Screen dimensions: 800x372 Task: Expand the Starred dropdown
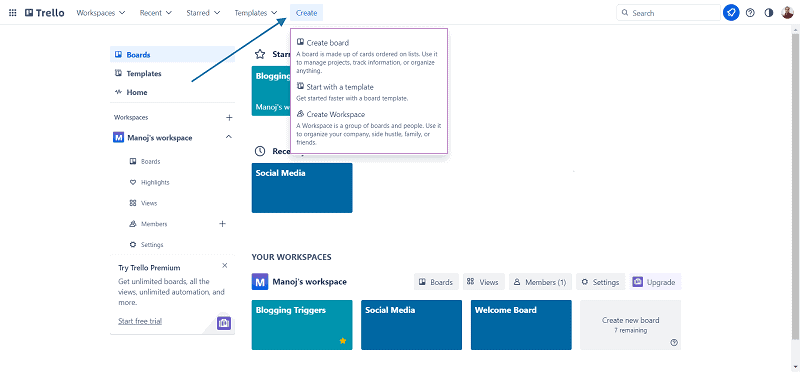tap(203, 13)
